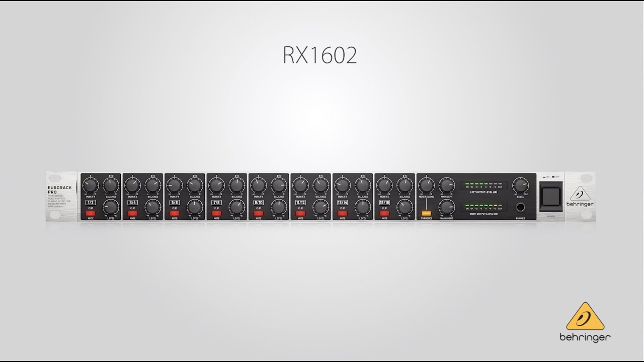The image size is (644, 362).
Task: Mute channel 11/12 with its red button
Action: (x=300, y=213)
